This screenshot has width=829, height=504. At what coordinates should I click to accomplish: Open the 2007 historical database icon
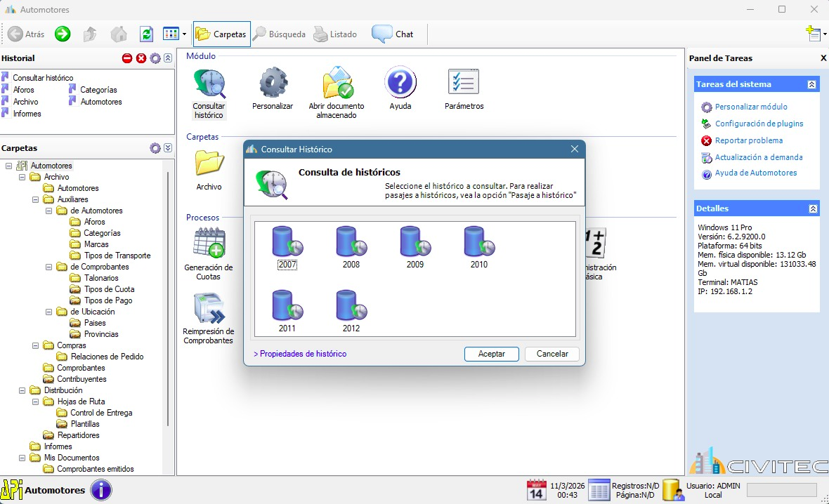coord(287,247)
